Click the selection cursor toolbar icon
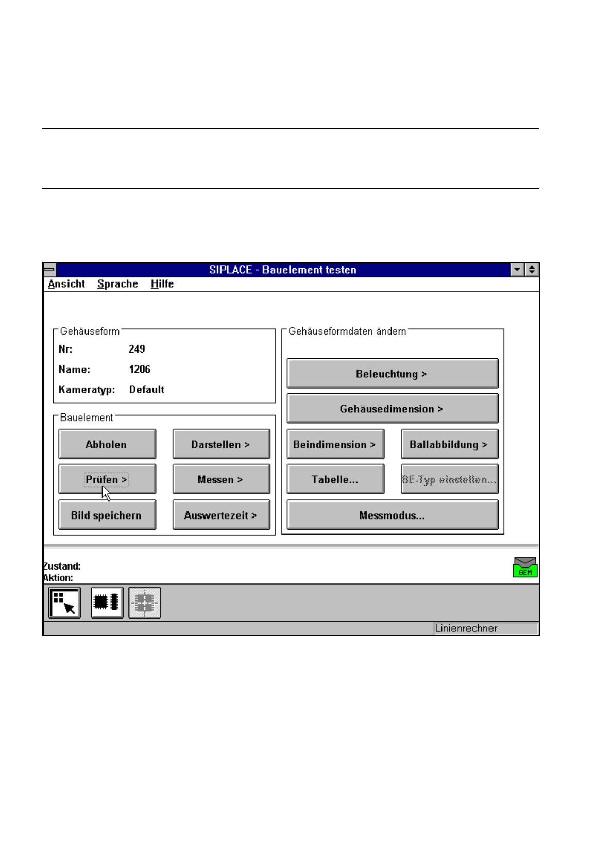Image resolution: width=612 pixels, height=868 pixels. (65, 602)
